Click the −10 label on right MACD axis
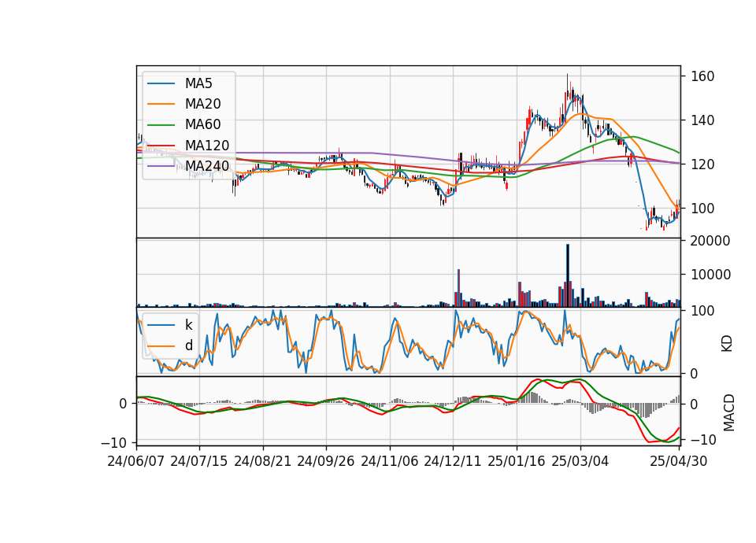756x543 pixels. (703, 440)
